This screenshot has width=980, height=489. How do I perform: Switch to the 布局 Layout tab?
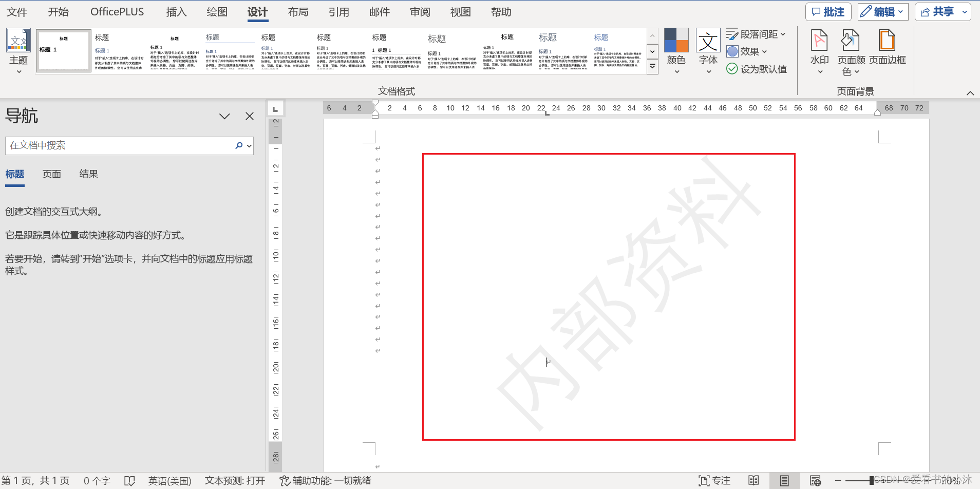[x=298, y=12]
